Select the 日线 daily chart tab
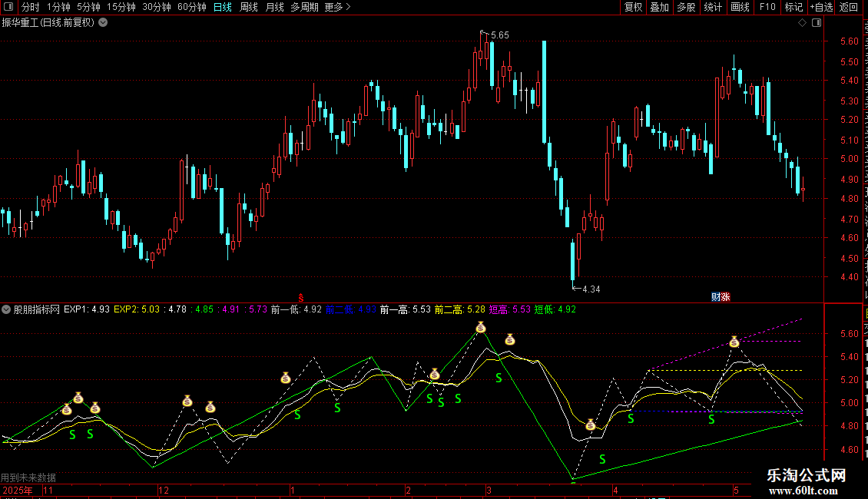868x499 pixels. pyautogui.click(x=223, y=7)
